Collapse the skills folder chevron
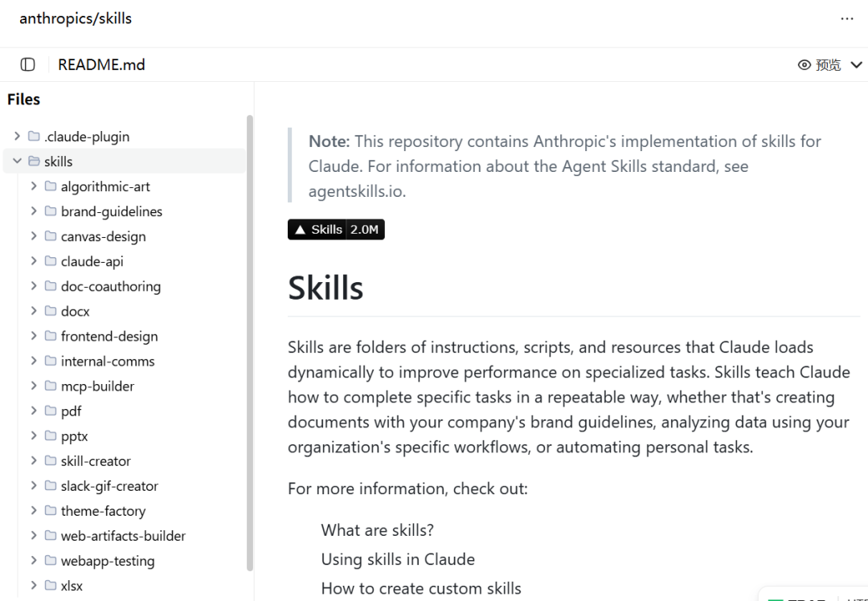868x601 pixels. pos(17,161)
